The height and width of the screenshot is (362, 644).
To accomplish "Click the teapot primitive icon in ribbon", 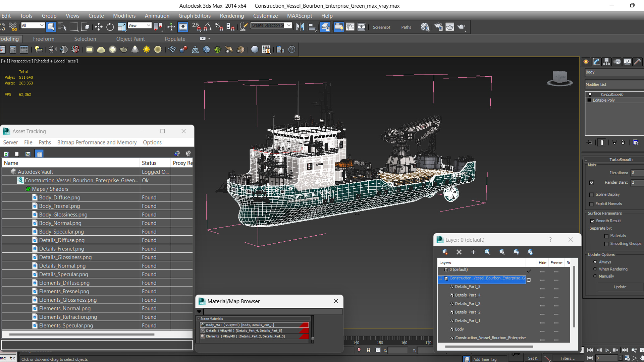I will point(124,50).
